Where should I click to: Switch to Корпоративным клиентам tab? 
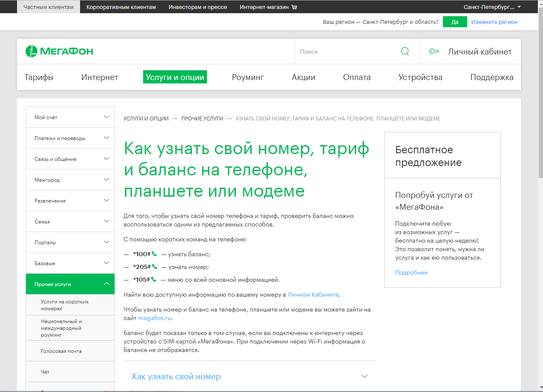tap(121, 7)
